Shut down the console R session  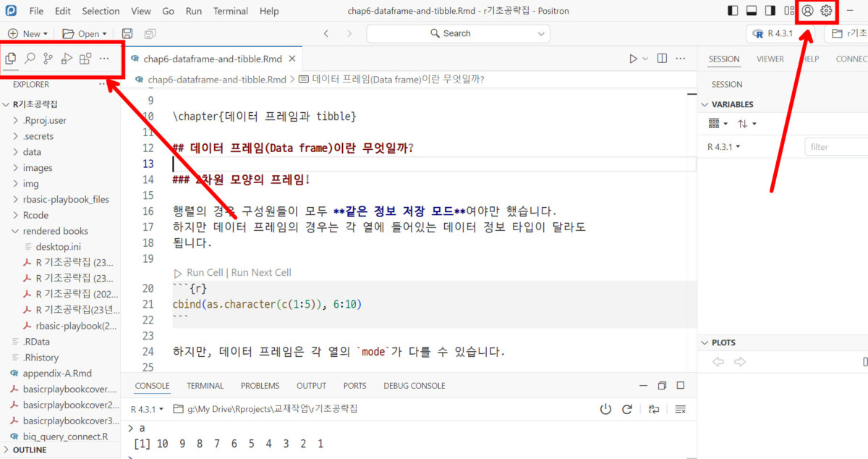pos(605,409)
